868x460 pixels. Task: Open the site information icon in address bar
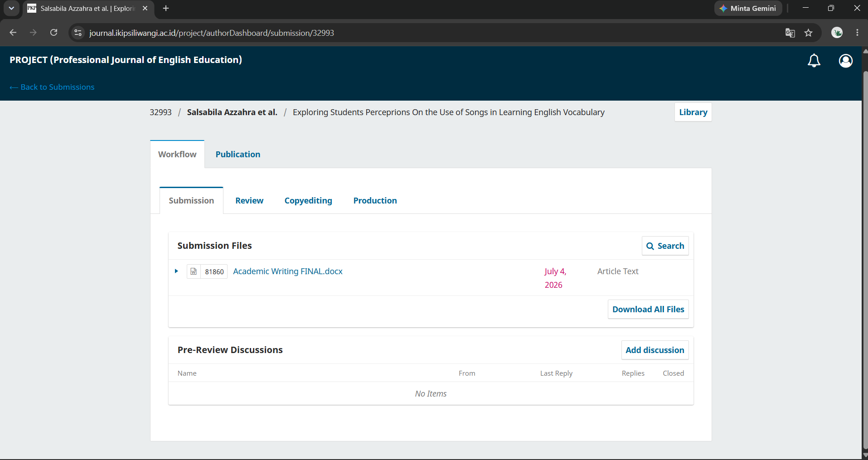point(78,33)
